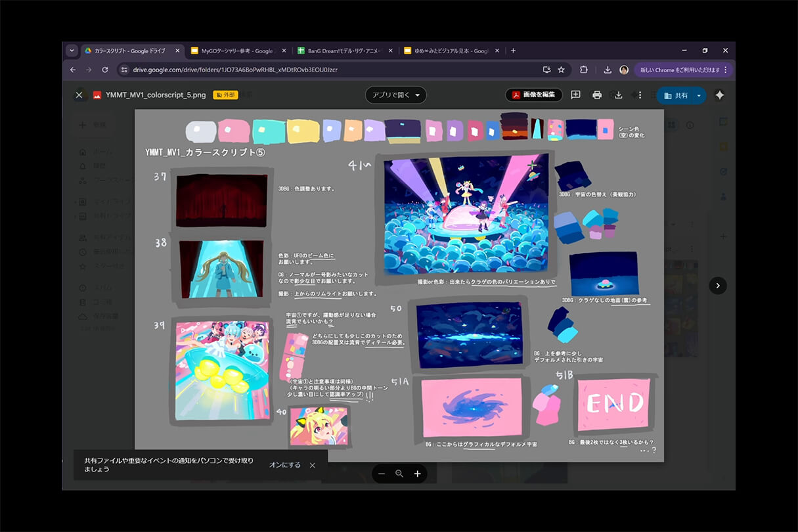The width and height of the screenshot is (798, 532).
Task: Open the Chrome tab search dropdown
Action: coord(72,51)
